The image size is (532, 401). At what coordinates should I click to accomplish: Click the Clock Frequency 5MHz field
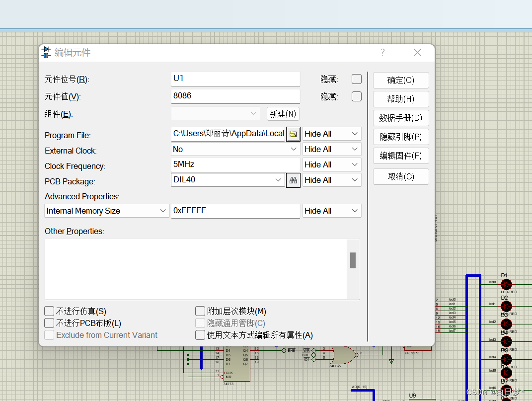tap(235, 164)
